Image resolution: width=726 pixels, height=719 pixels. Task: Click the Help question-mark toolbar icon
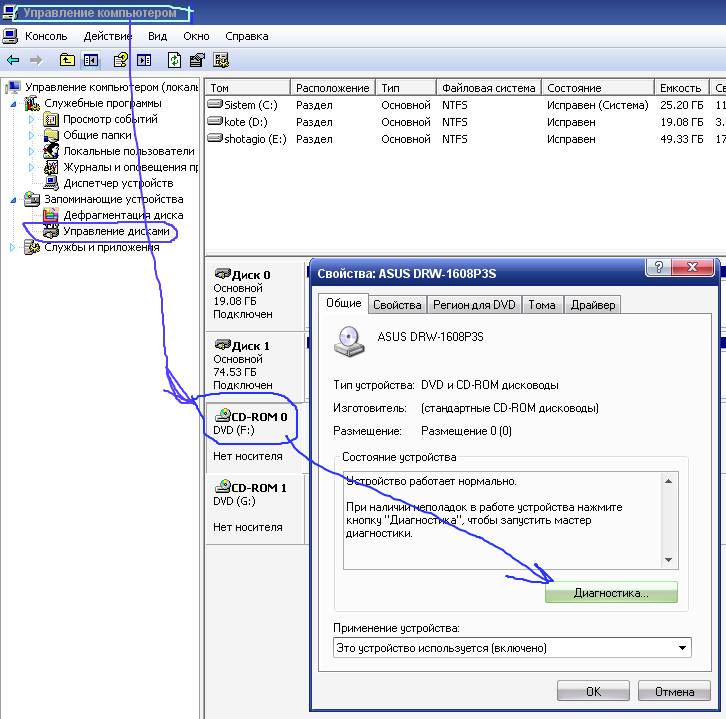click(x=121, y=60)
